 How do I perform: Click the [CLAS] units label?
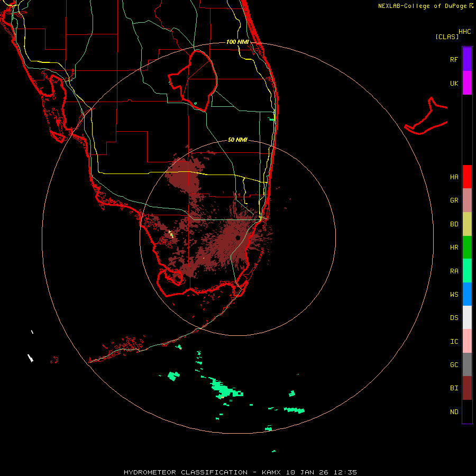click(x=447, y=36)
